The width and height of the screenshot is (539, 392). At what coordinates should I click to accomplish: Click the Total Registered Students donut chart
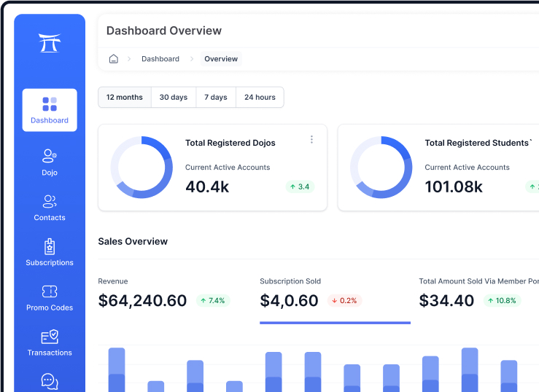(x=381, y=168)
